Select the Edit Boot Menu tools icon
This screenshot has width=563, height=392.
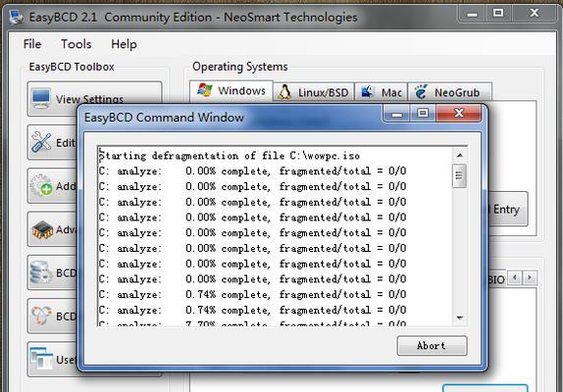(41, 142)
